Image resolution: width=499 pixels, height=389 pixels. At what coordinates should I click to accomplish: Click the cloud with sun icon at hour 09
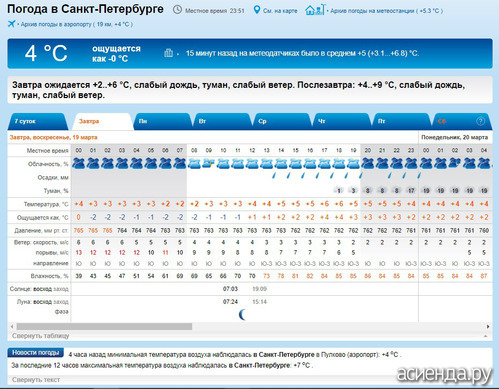208,163
